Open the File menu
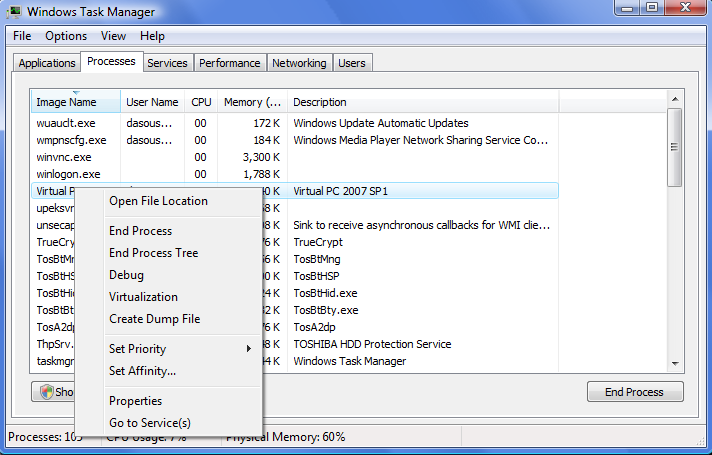This screenshot has width=712, height=455. (x=22, y=36)
